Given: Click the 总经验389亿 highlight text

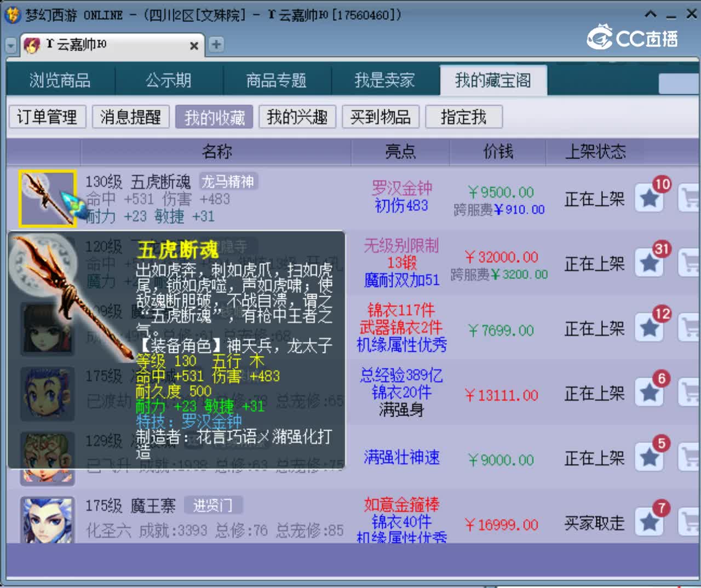Looking at the screenshot, I should point(401,375).
